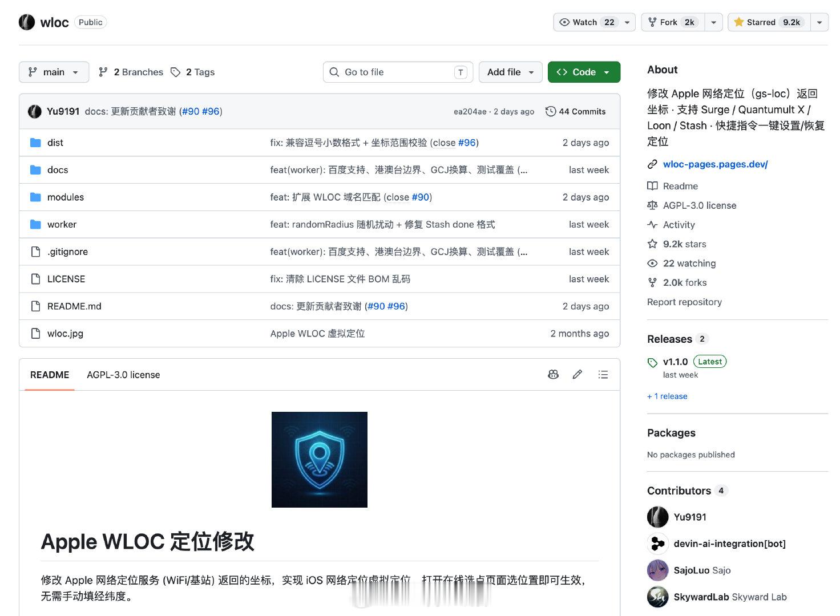Focus the Go to file search field
The image size is (840, 616).
[x=398, y=72]
